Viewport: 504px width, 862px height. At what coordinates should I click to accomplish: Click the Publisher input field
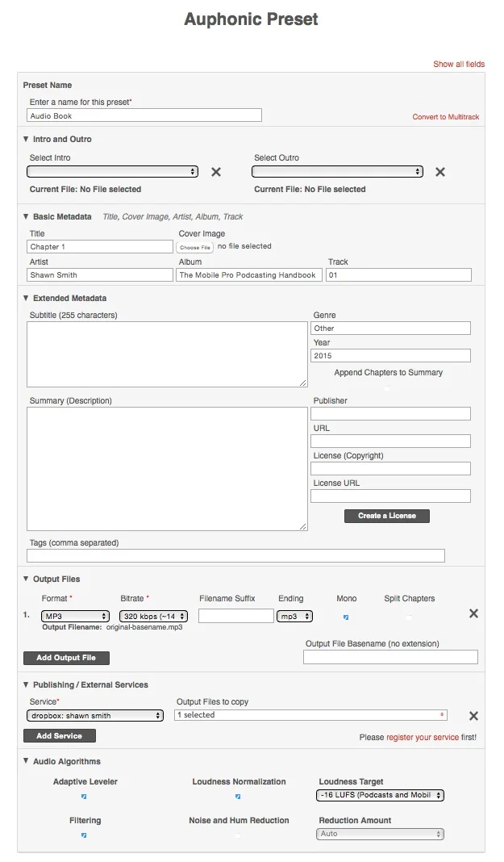[391, 414]
